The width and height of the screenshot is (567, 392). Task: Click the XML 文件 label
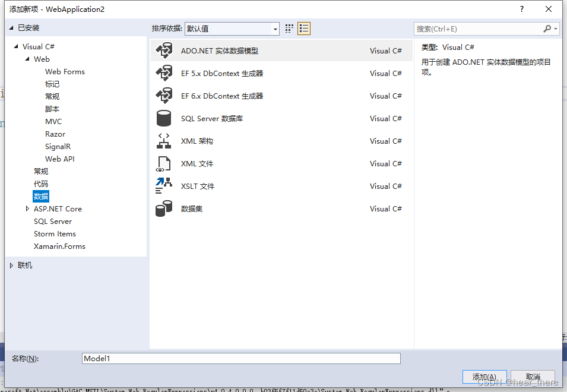[x=197, y=164]
